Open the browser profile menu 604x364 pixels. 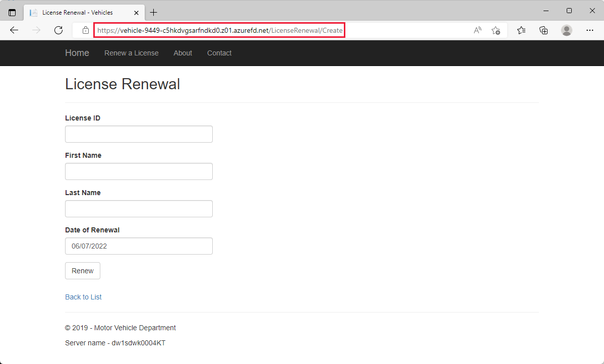coord(566,30)
